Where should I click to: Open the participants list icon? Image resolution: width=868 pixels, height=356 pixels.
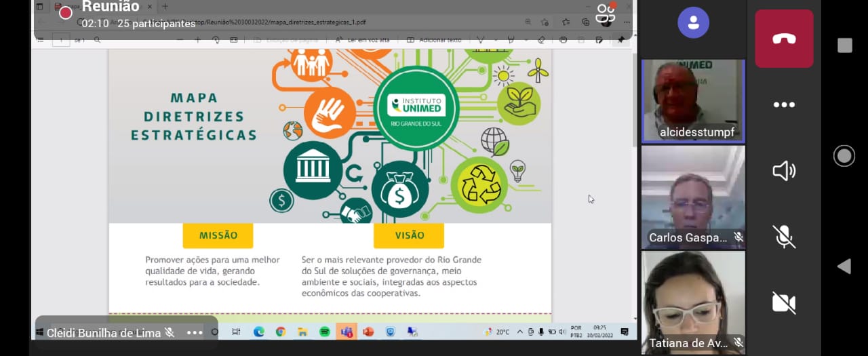pyautogui.click(x=605, y=13)
